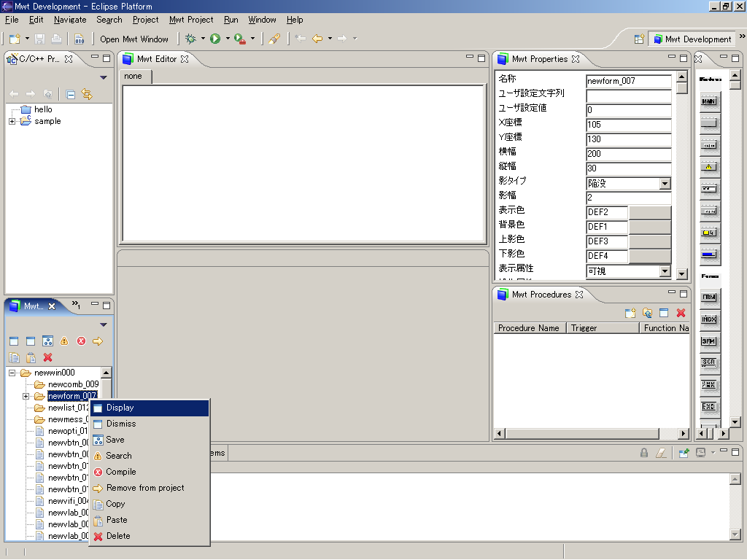The image size is (747, 560).
Task: Open the Mwt Project menu
Action: (x=191, y=20)
